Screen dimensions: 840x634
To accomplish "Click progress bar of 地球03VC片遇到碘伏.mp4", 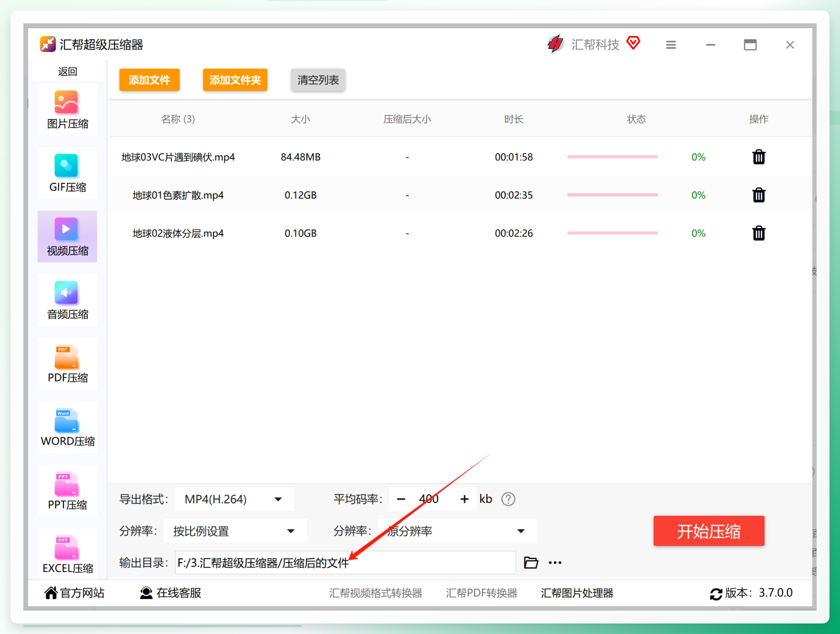I will coord(612,157).
